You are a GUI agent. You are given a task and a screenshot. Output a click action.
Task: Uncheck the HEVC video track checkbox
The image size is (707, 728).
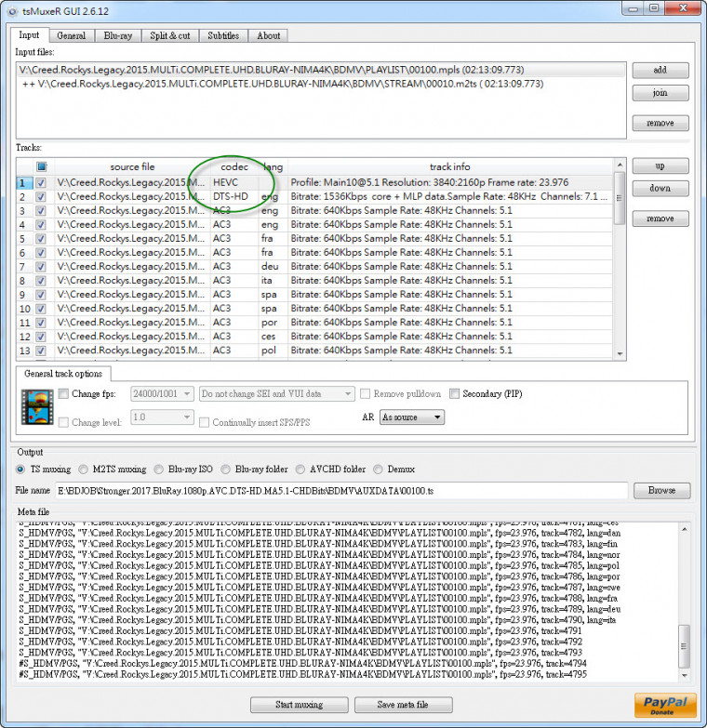point(40,183)
